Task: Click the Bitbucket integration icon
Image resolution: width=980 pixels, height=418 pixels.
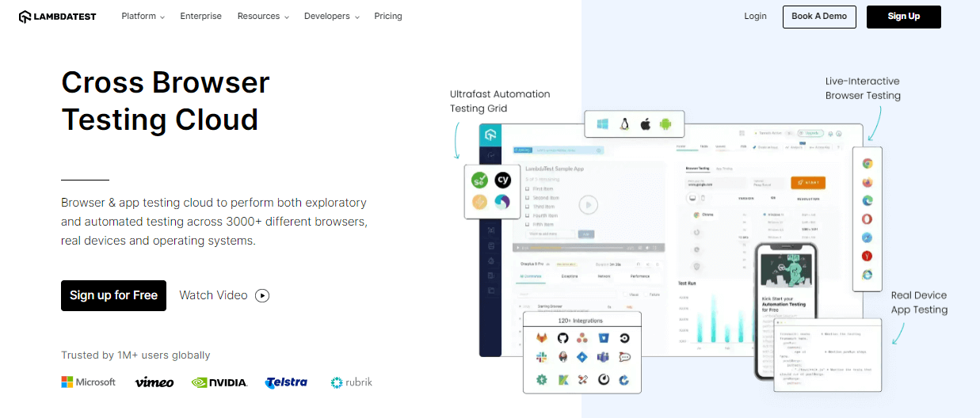Action: pyautogui.click(x=604, y=337)
